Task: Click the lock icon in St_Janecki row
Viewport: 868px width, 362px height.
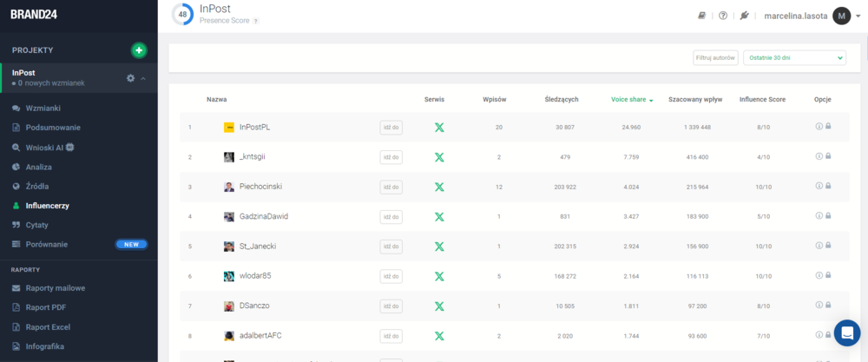Action: click(x=828, y=245)
